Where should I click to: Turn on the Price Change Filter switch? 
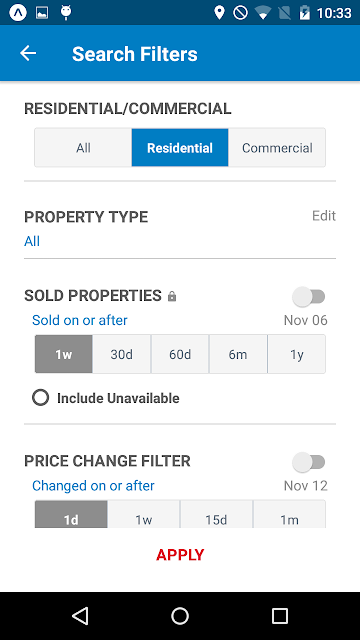(309, 462)
